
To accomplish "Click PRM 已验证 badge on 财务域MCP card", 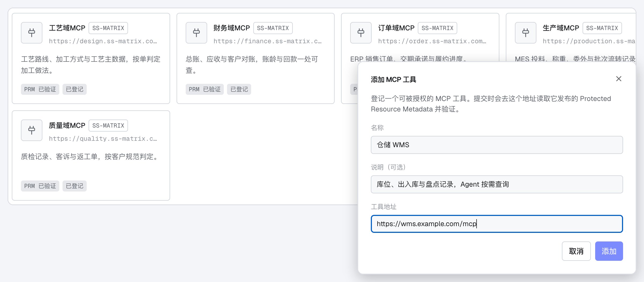I will 205,89.
